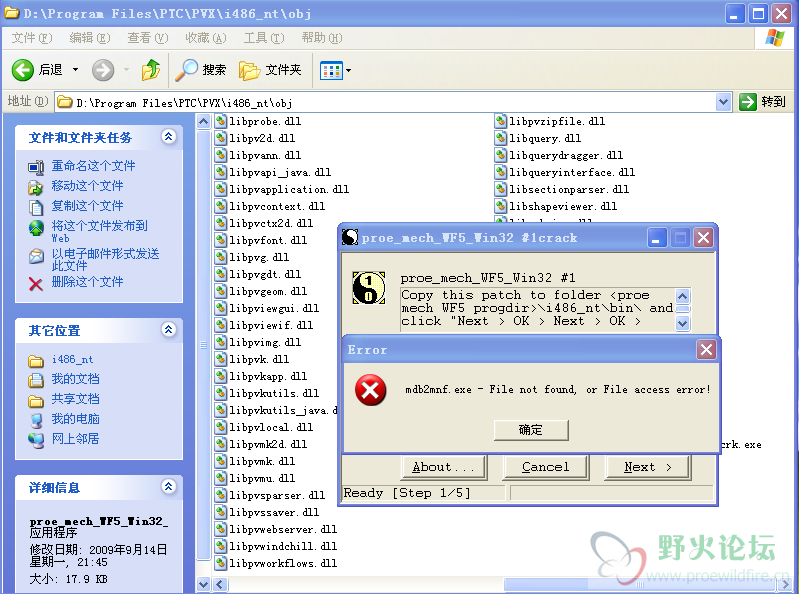This screenshot has height=594, width=799.
Task: Click the Back arrow icon in Explorer toolbar
Action: [x=22, y=70]
